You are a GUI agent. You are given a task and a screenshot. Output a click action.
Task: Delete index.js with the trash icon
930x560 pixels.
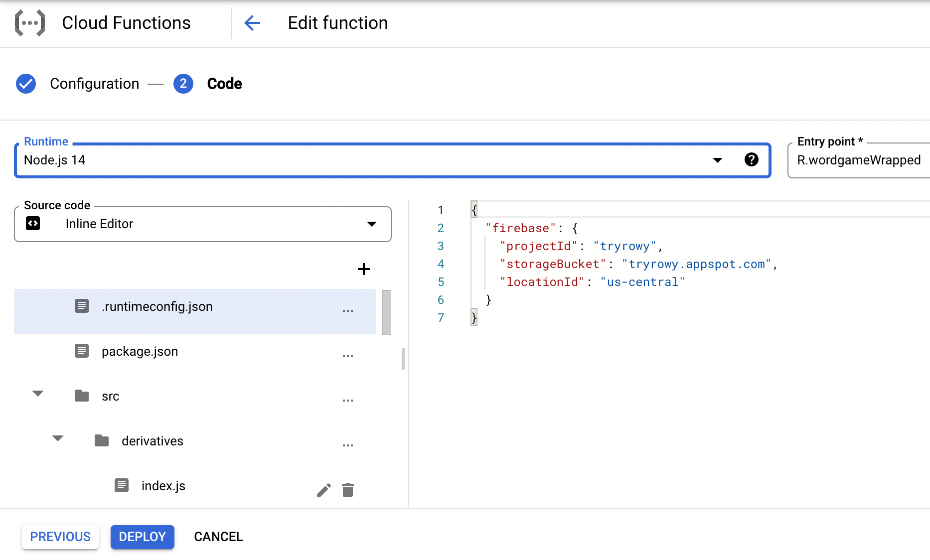point(348,490)
